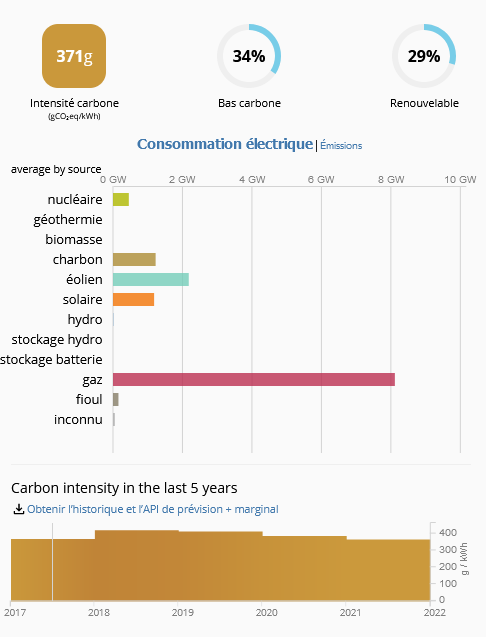Click the 34% Bas carbone gauge

[249, 56]
